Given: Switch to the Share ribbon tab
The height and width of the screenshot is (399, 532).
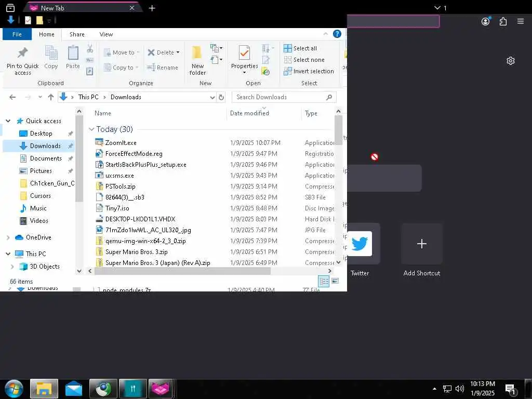Looking at the screenshot, I should point(77,34).
